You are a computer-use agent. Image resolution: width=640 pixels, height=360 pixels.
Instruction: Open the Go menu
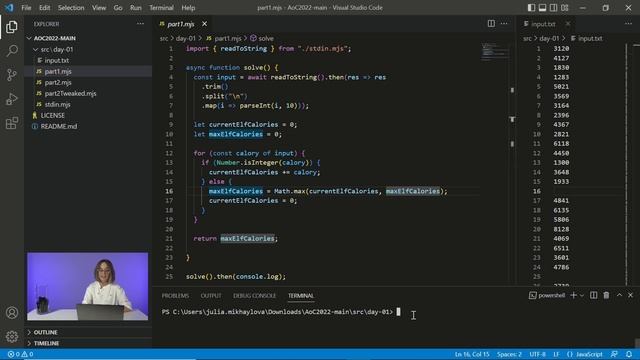tap(118, 8)
